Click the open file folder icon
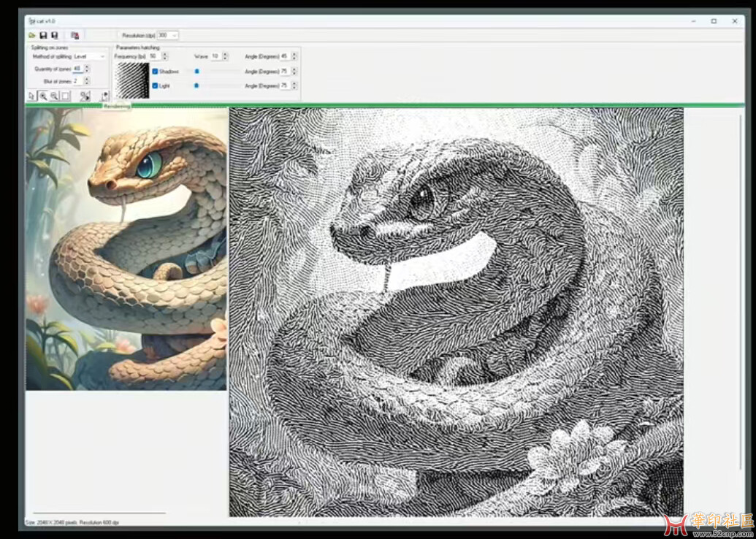Image resolution: width=756 pixels, height=539 pixels. click(x=32, y=35)
